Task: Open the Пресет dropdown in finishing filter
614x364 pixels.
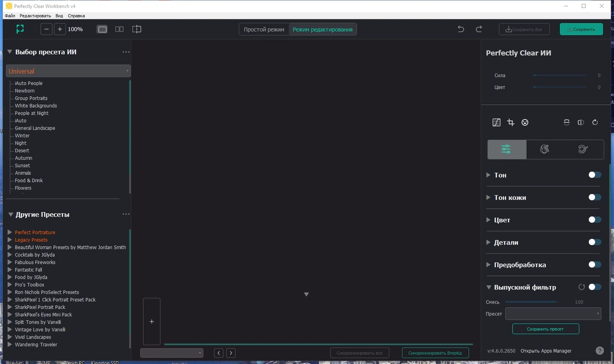Action: tap(553, 314)
